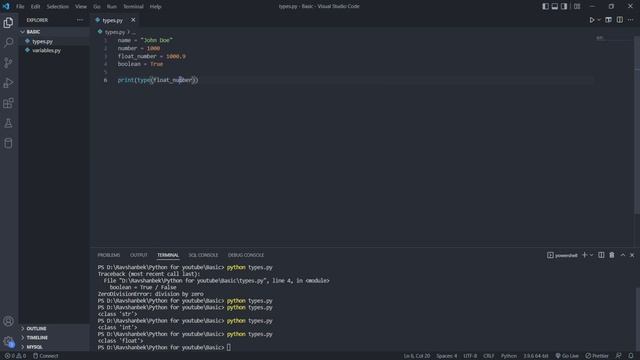Screen dimensions: 640x360
Task: Toggle panel layout button
Action: point(555,7)
